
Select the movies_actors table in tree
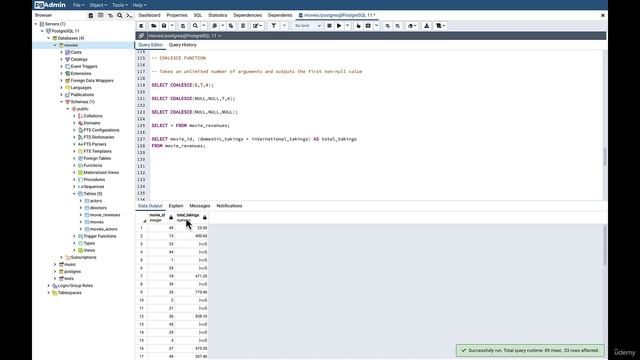tap(103, 229)
